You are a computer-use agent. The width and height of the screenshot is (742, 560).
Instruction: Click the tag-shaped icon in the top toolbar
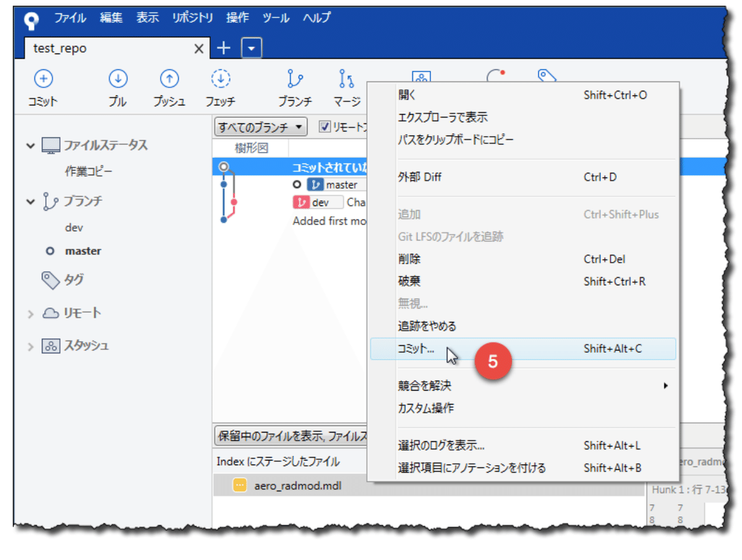coord(547,75)
